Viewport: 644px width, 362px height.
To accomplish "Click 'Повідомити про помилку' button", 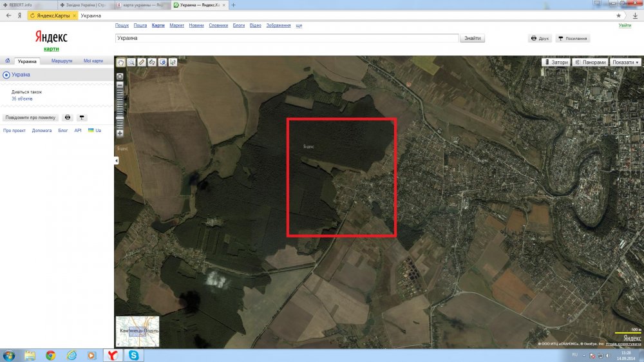I will pyautogui.click(x=30, y=117).
